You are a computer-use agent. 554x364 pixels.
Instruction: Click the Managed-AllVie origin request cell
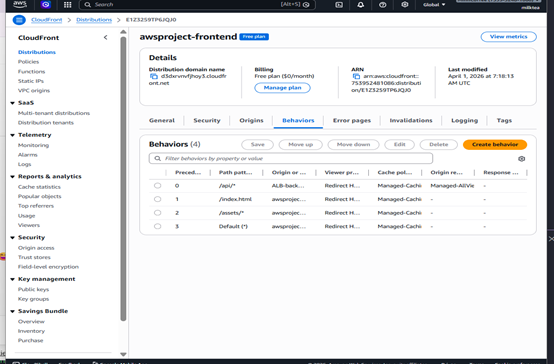452,186
